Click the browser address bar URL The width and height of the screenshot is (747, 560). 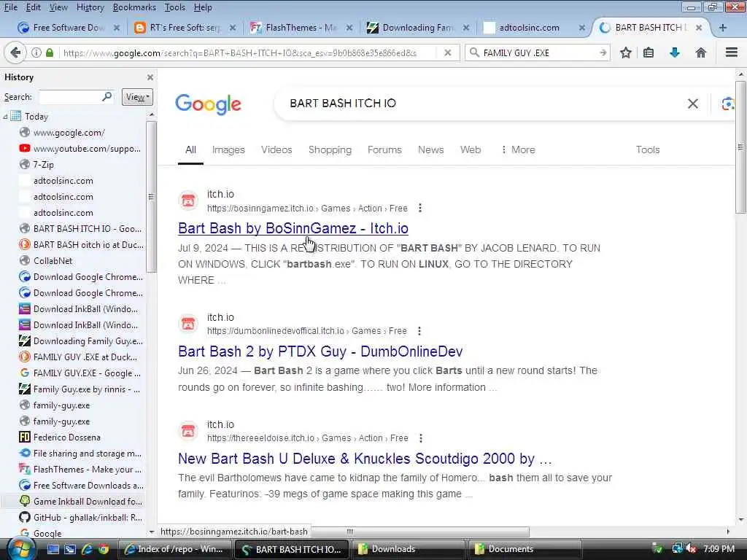(x=240, y=52)
